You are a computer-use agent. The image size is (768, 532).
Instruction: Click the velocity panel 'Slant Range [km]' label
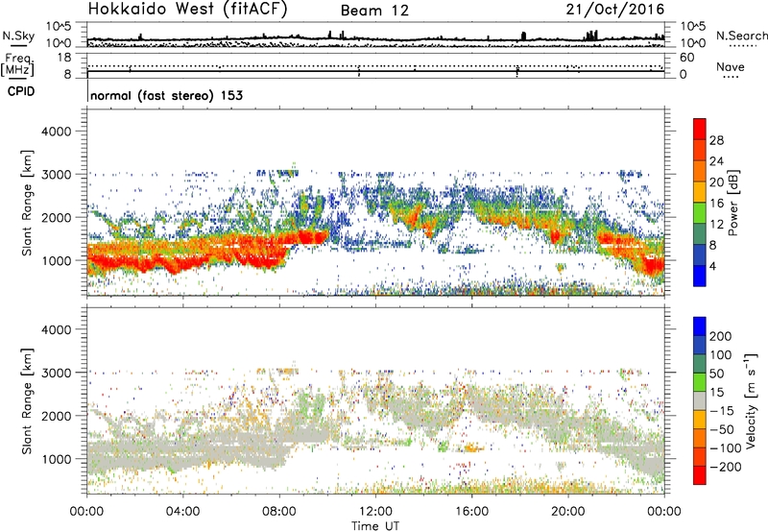click(27, 400)
